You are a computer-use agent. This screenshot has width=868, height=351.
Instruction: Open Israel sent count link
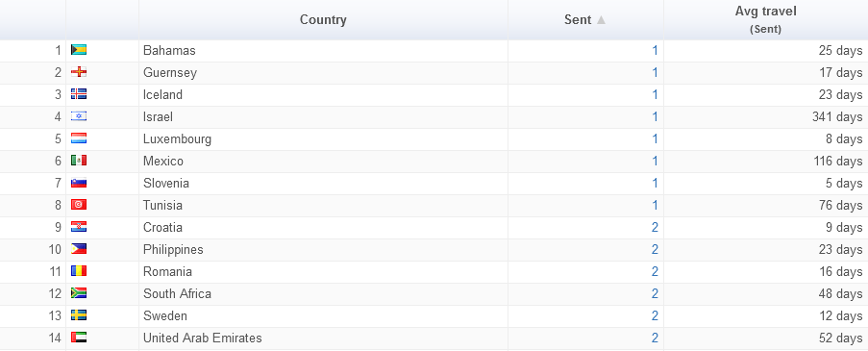click(x=655, y=116)
